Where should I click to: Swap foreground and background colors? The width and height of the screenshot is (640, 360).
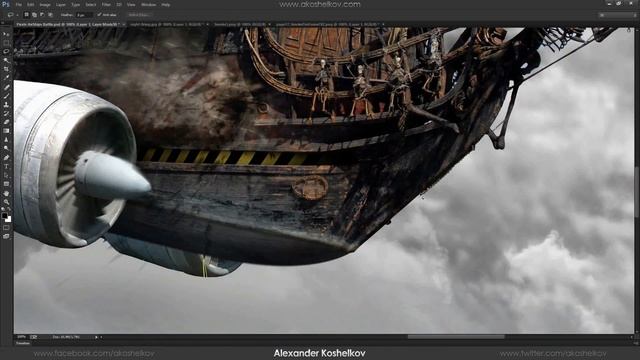coord(9,210)
